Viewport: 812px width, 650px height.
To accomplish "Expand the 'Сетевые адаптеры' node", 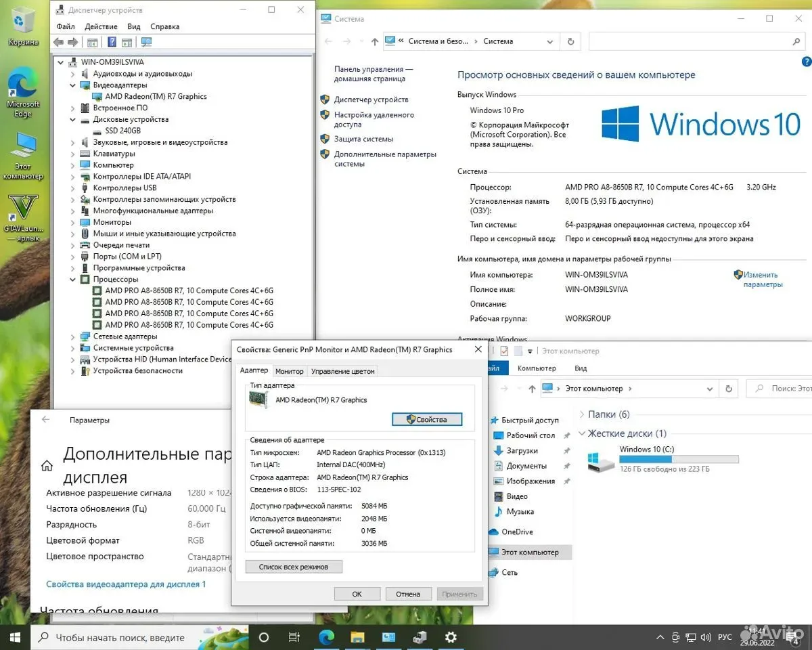I will [x=73, y=337].
